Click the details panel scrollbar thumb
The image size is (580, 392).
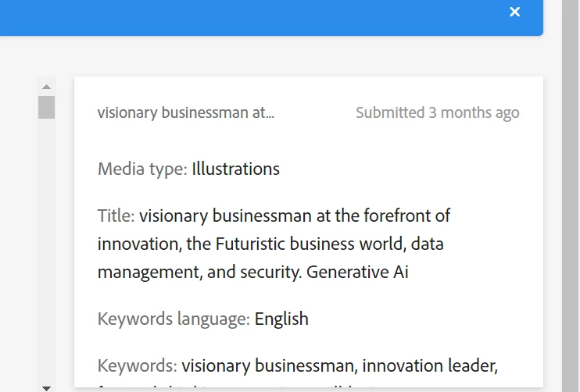pyautogui.click(x=46, y=107)
